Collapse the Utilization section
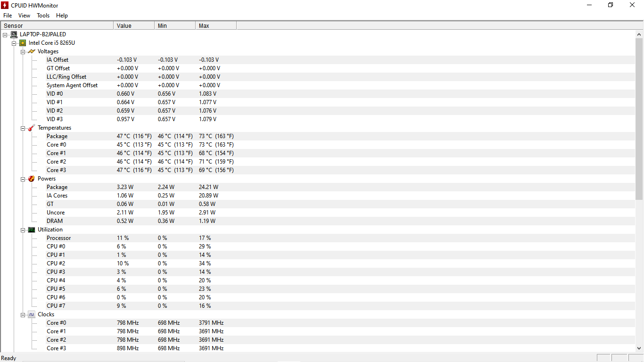 (23, 230)
